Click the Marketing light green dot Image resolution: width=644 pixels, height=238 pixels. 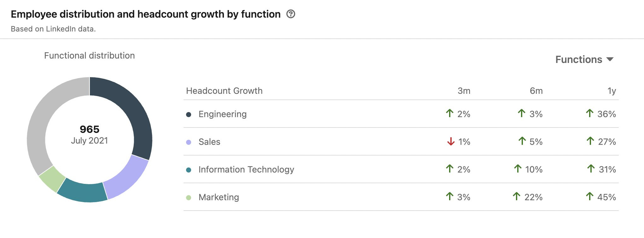coord(189,198)
